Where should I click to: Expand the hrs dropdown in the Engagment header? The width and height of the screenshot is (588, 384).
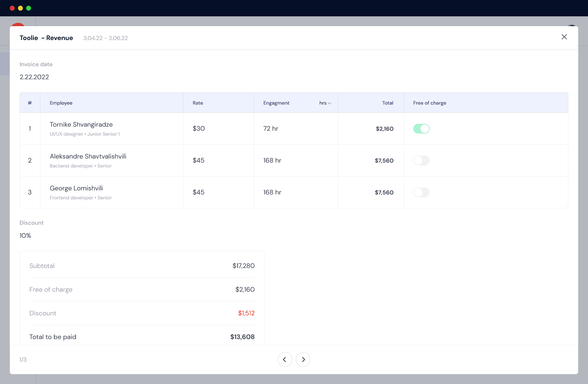tap(325, 103)
